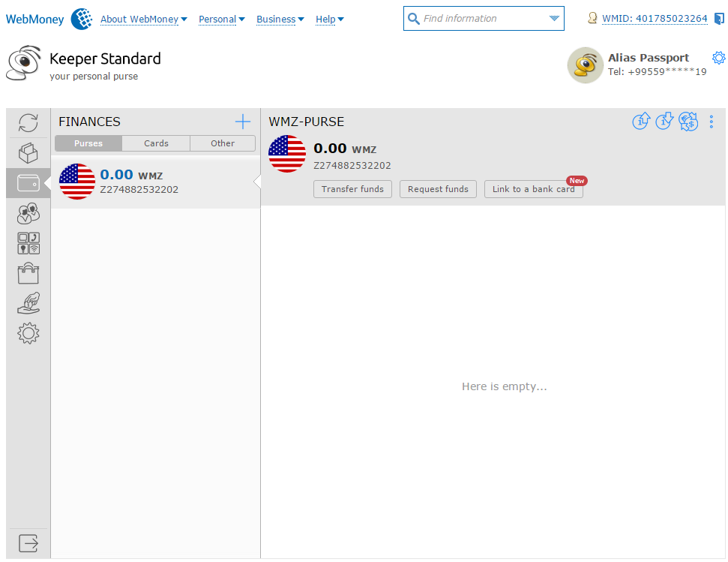Click the profile settings gear near Alias Passport
Image resolution: width=728 pixels, height=562 pixels.
719,58
